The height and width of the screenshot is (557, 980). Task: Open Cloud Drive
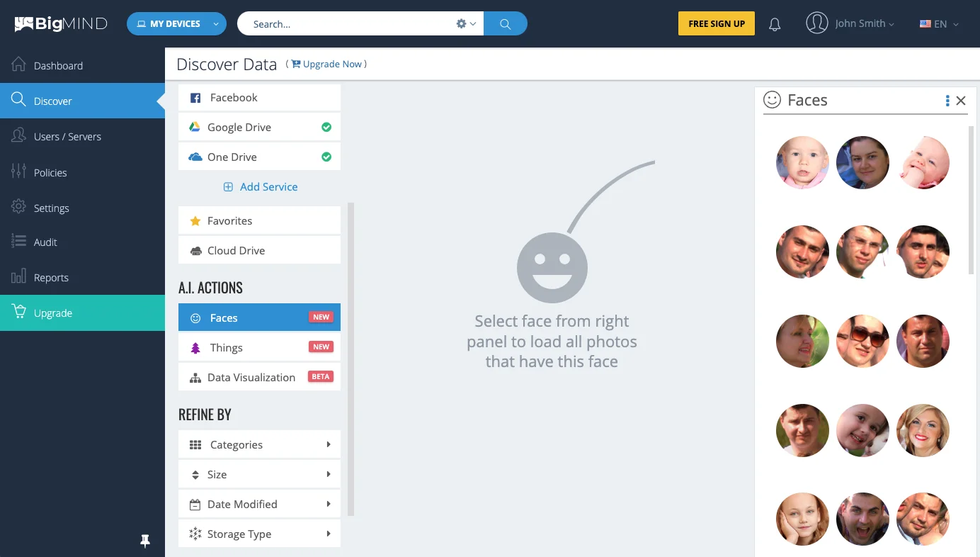tap(259, 251)
